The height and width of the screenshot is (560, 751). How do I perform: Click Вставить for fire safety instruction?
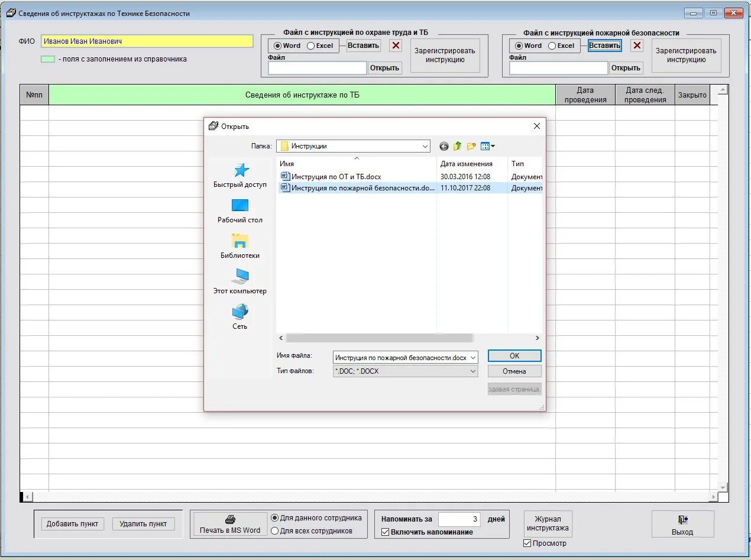(605, 46)
